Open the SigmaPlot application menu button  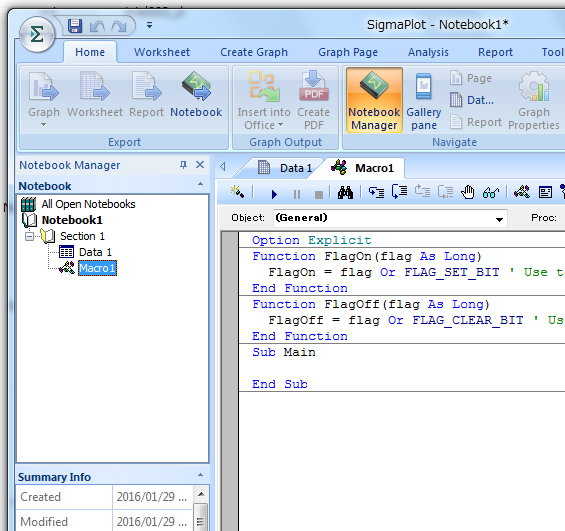pyautogui.click(x=37, y=35)
